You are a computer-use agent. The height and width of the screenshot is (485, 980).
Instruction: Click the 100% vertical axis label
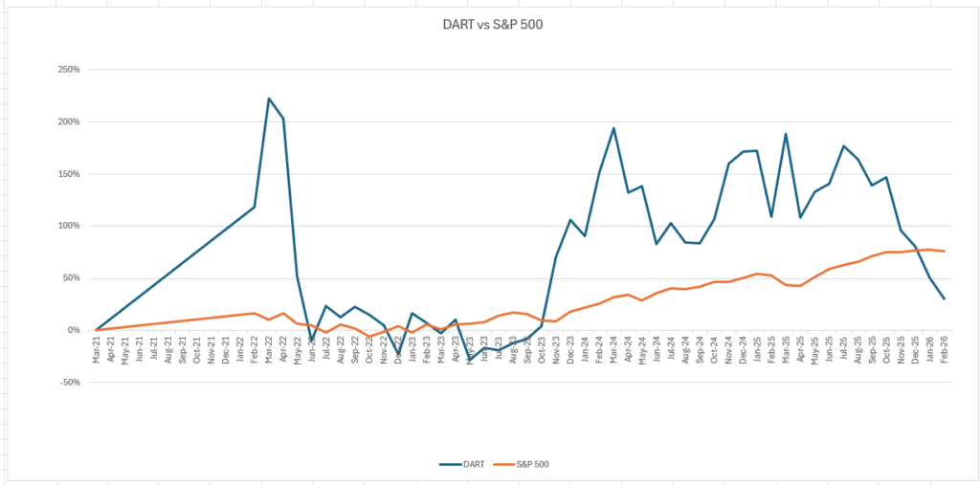pos(69,227)
